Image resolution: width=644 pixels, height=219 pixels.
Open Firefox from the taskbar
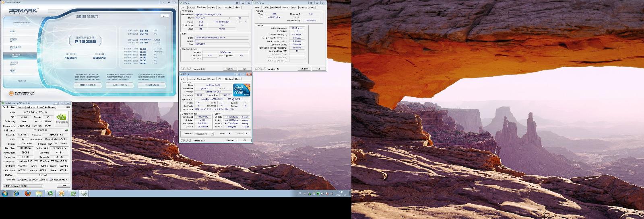coord(27,193)
